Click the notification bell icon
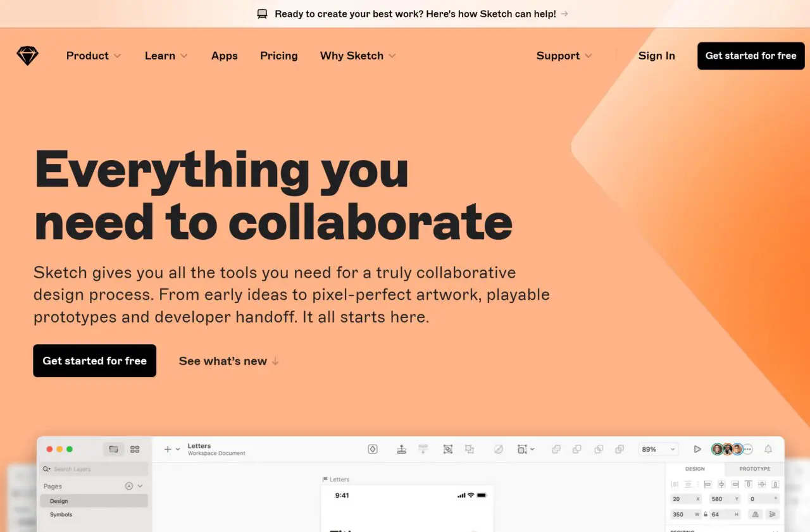 pyautogui.click(x=768, y=449)
